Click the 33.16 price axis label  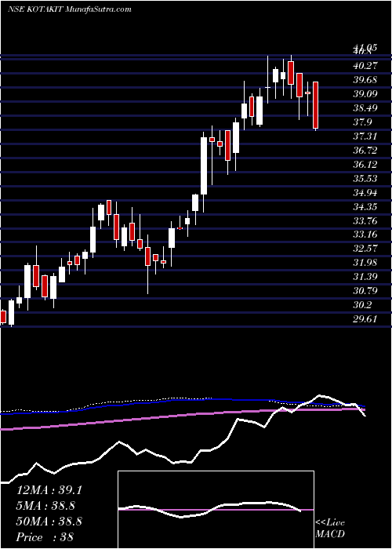365,235
